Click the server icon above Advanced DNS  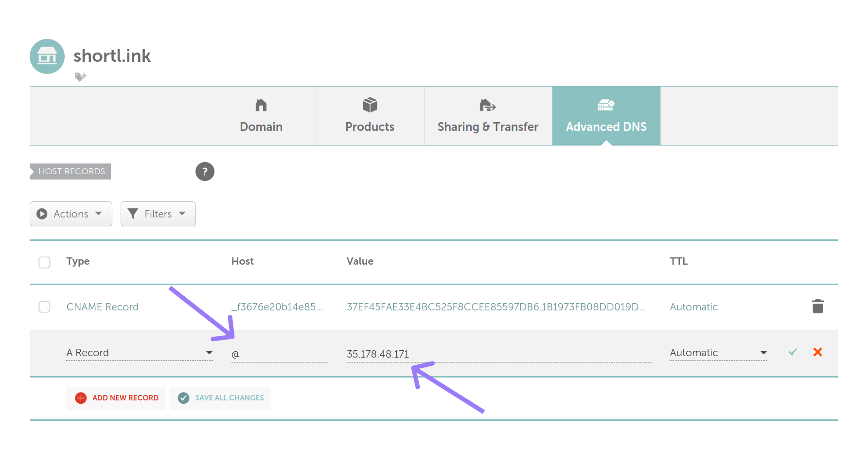606,104
